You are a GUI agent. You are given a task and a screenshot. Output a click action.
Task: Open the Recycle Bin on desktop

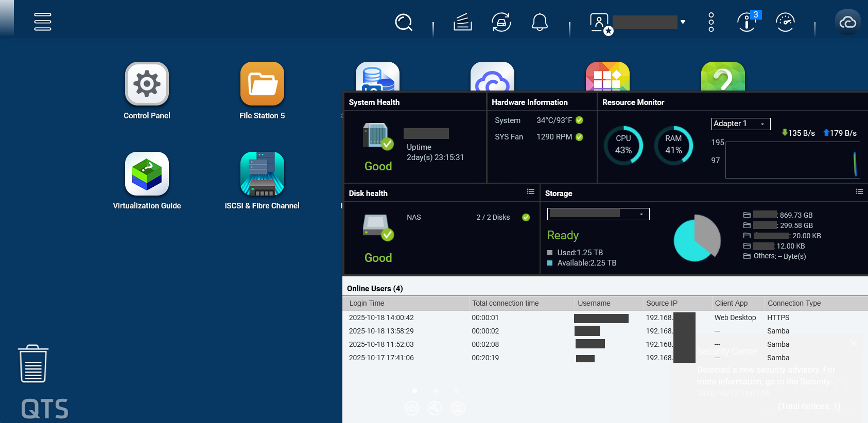coord(33,364)
